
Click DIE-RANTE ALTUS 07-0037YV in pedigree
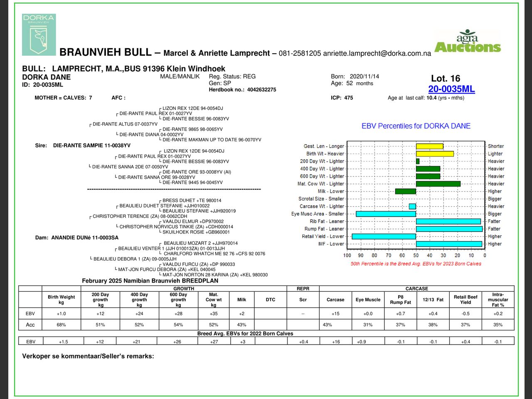(x=125, y=124)
